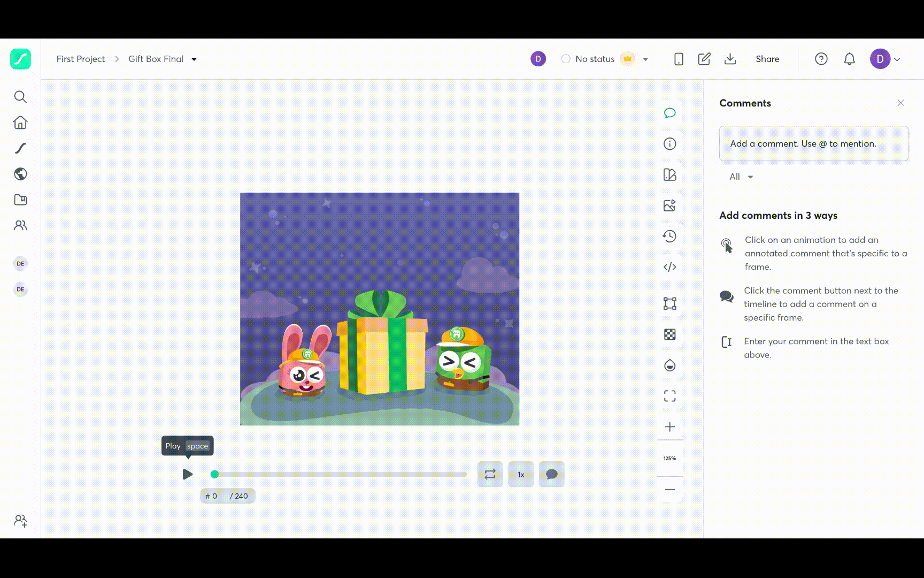This screenshot has width=924, height=578.
Task: Click the download icon in header
Action: (730, 59)
